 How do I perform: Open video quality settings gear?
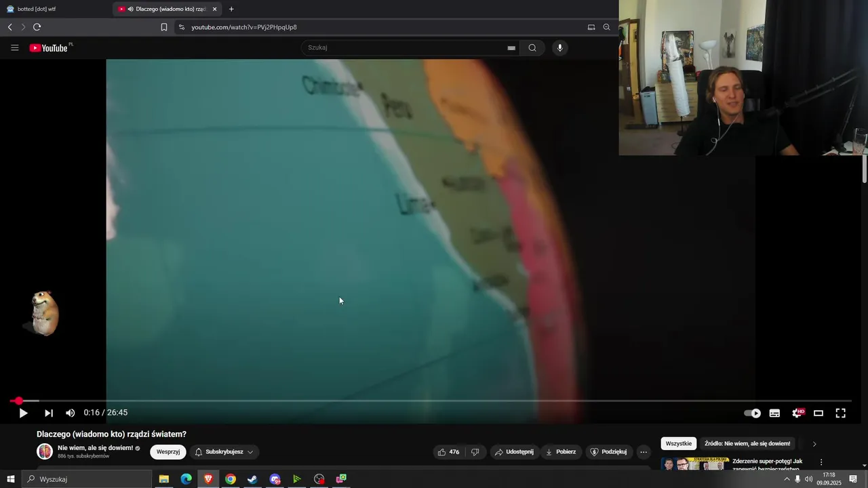(x=797, y=413)
